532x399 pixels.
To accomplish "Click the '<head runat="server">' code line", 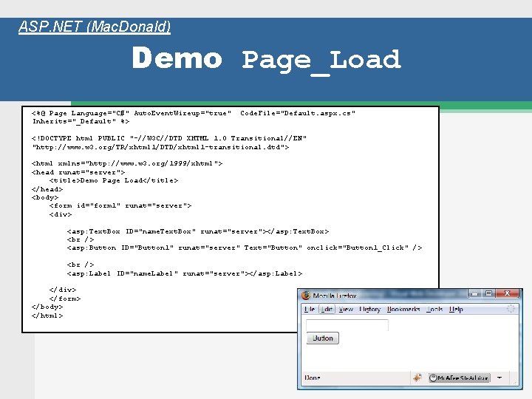I will pos(78,172).
